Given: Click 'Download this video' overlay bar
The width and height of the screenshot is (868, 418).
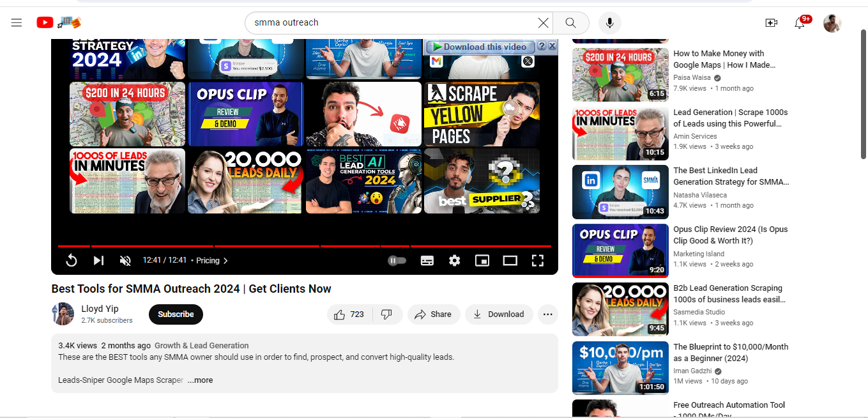Looking at the screenshot, I should 479,47.
